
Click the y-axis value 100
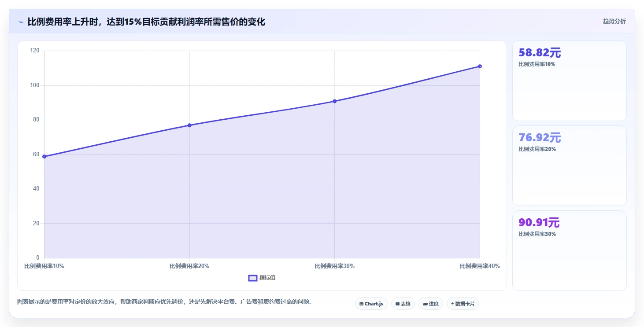tap(35, 85)
